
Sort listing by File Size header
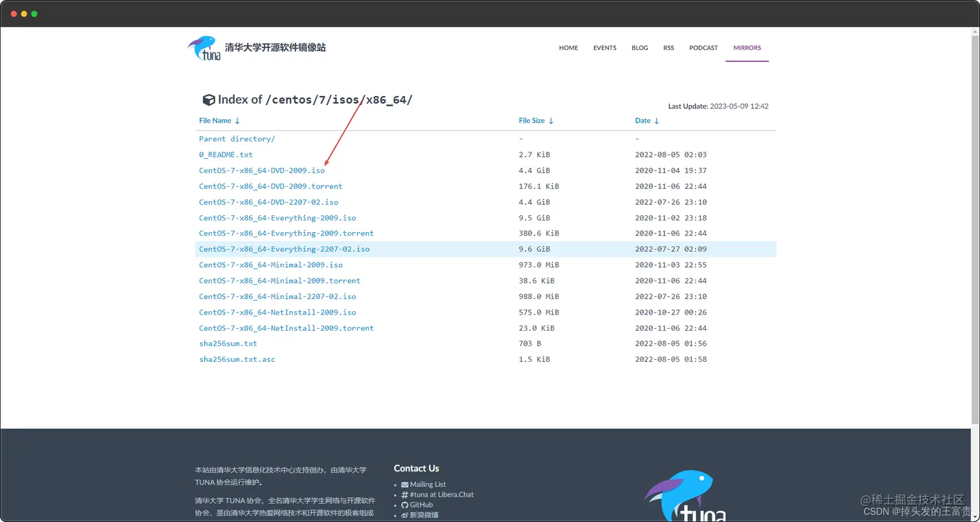(531, 121)
